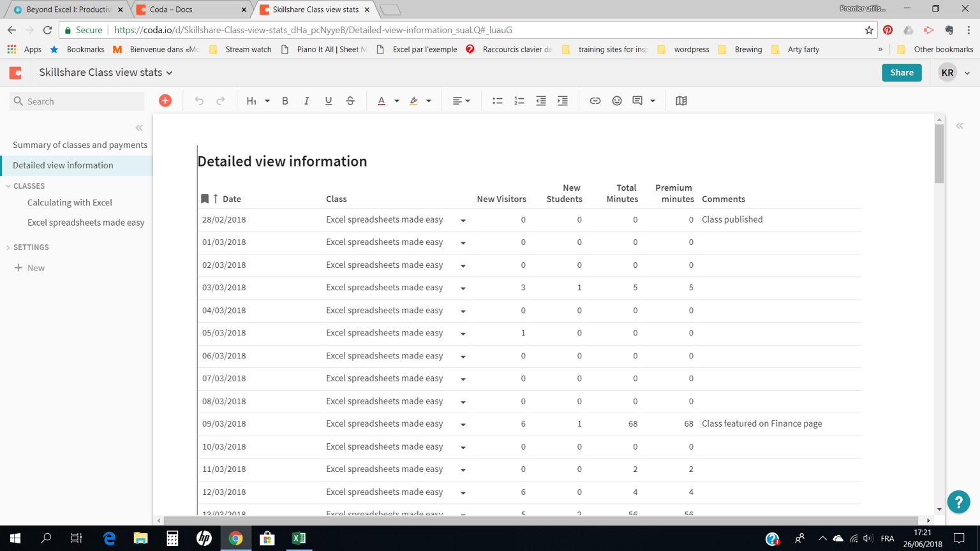
Task: Open text color dropdown arrow
Action: (397, 101)
